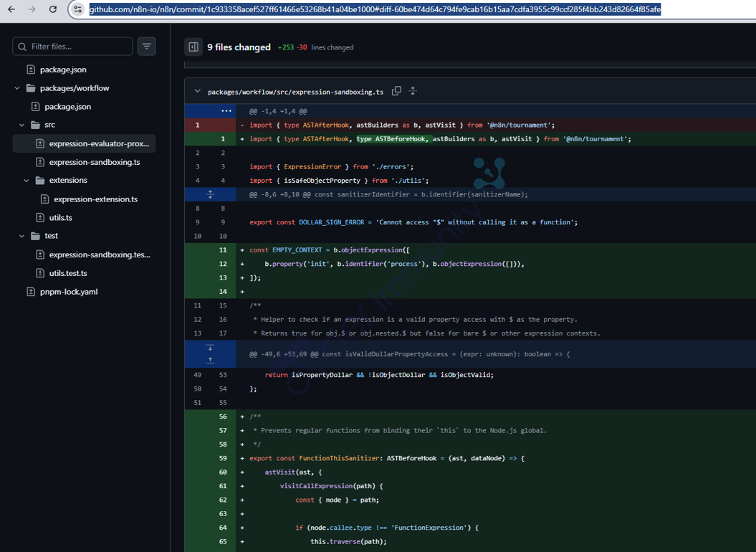Click added line number 59
Viewport: 756px width, 552px height.
[223, 458]
